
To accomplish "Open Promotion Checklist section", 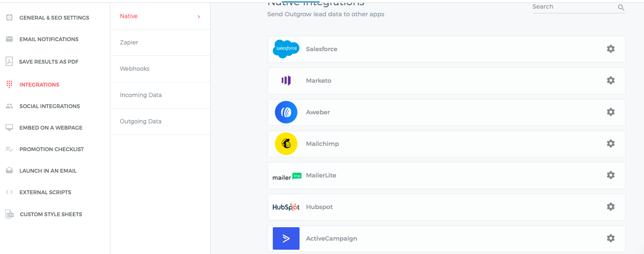I will click(x=52, y=149).
